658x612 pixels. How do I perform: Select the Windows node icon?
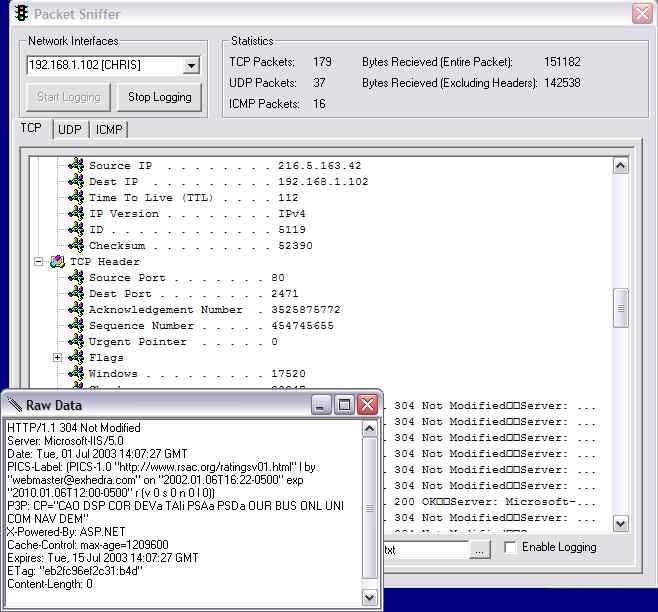click(x=76, y=374)
